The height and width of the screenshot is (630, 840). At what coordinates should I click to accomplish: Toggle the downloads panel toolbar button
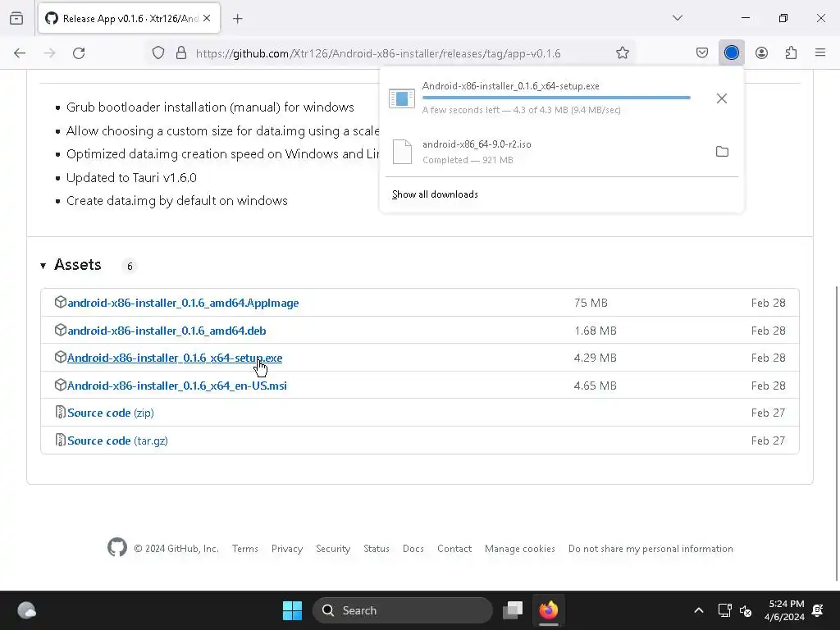point(731,53)
